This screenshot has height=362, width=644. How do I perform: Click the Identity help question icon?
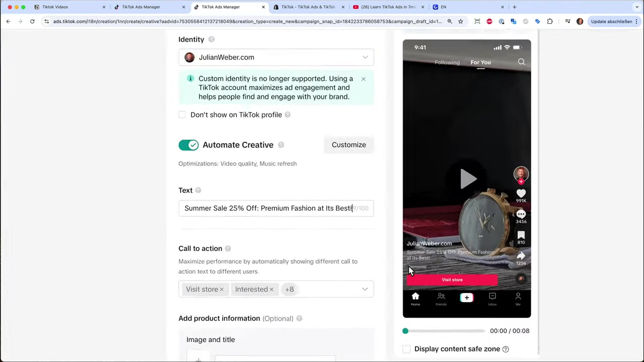coord(211,39)
